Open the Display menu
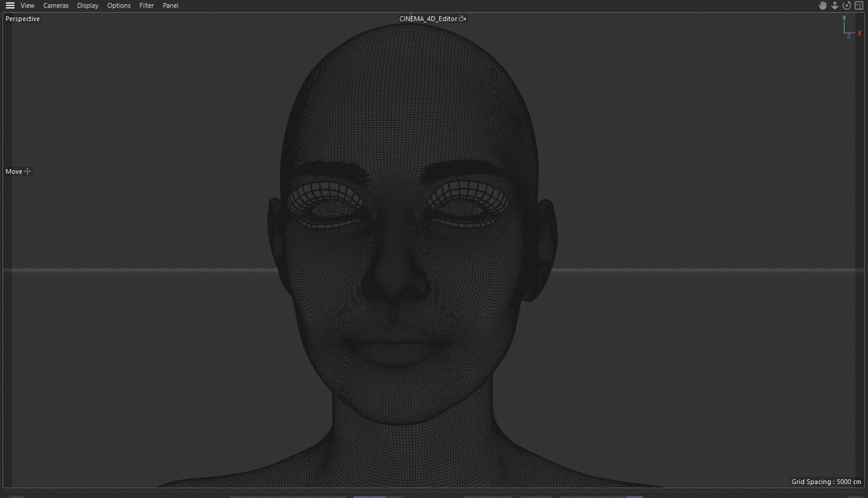The width and height of the screenshot is (868, 498). pos(87,5)
